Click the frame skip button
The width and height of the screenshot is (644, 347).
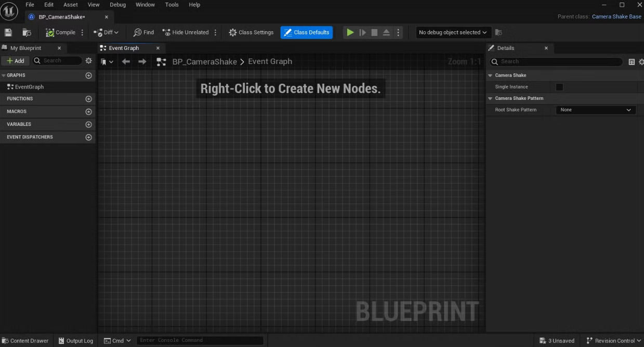coord(363,32)
